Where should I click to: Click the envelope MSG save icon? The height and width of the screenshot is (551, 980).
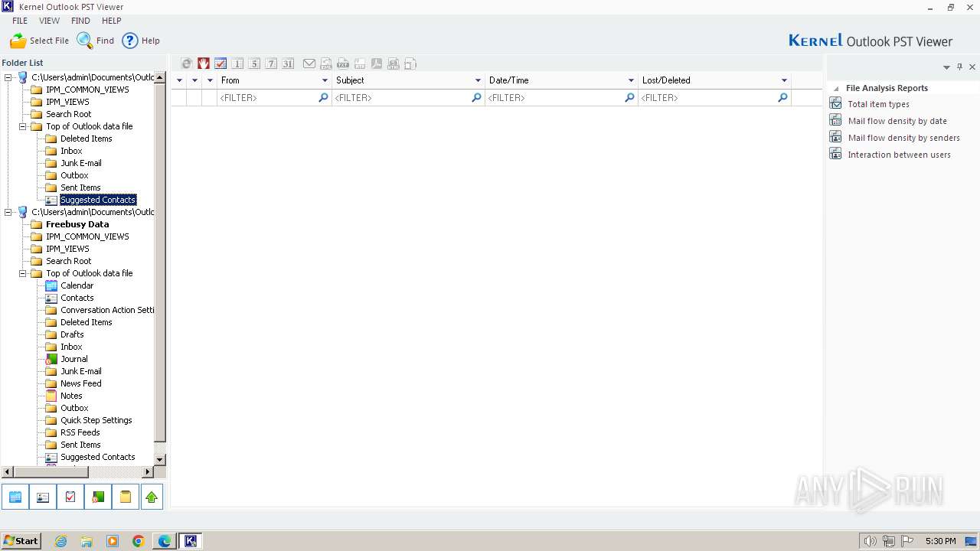309,64
